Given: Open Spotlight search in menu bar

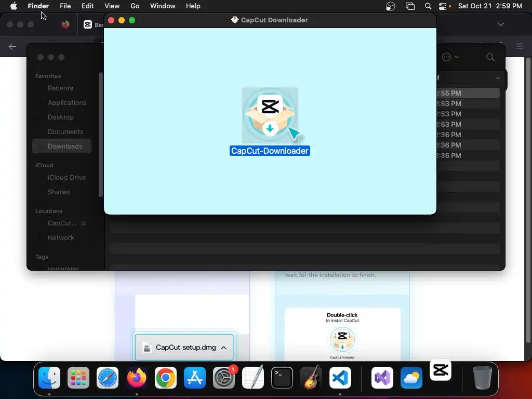Looking at the screenshot, I should point(428,6).
